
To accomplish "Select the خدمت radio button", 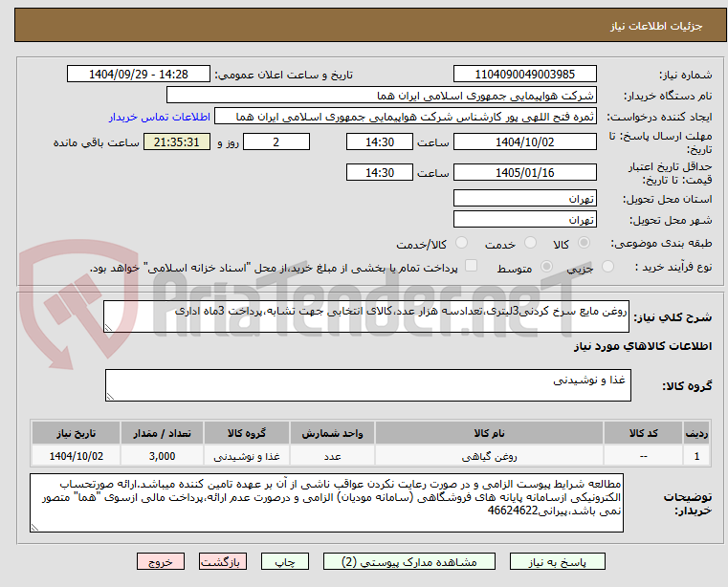I will (x=530, y=243).
